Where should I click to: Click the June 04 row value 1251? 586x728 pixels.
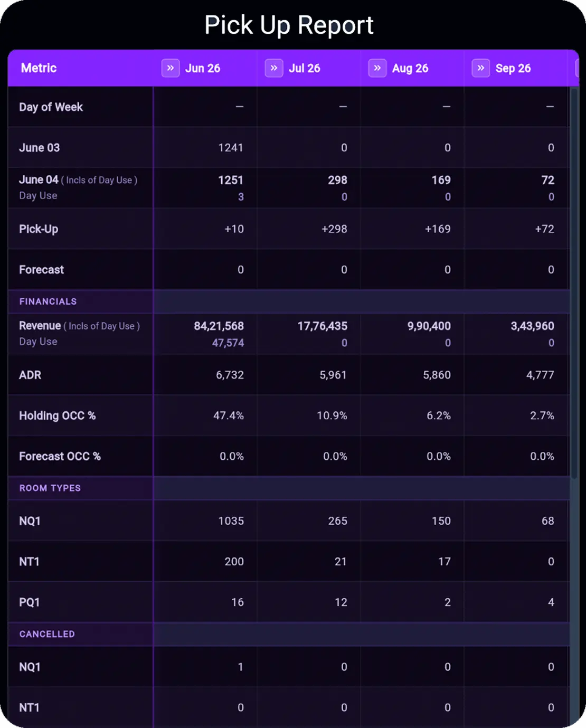[x=231, y=181]
